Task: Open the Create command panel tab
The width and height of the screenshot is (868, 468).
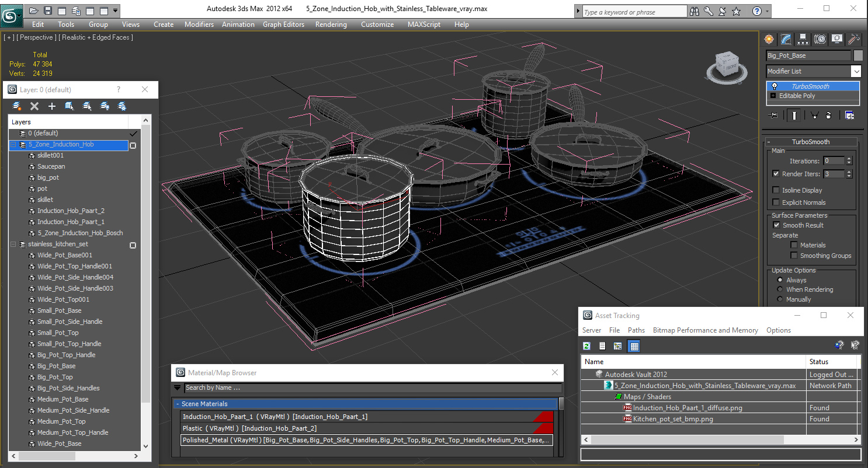Action: pos(769,39)
